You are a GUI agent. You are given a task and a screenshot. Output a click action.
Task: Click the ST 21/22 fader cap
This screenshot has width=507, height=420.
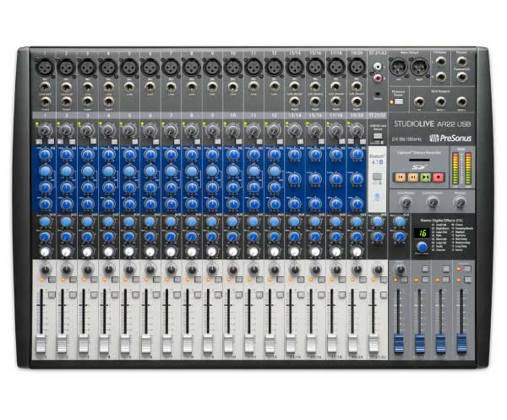373,344
